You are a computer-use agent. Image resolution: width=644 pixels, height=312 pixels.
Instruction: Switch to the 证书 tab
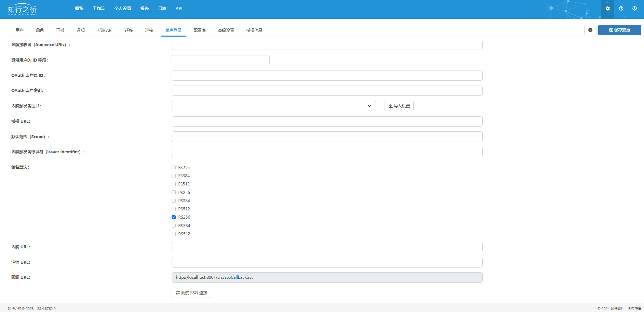pyautogui.click(x=60, y=30)
